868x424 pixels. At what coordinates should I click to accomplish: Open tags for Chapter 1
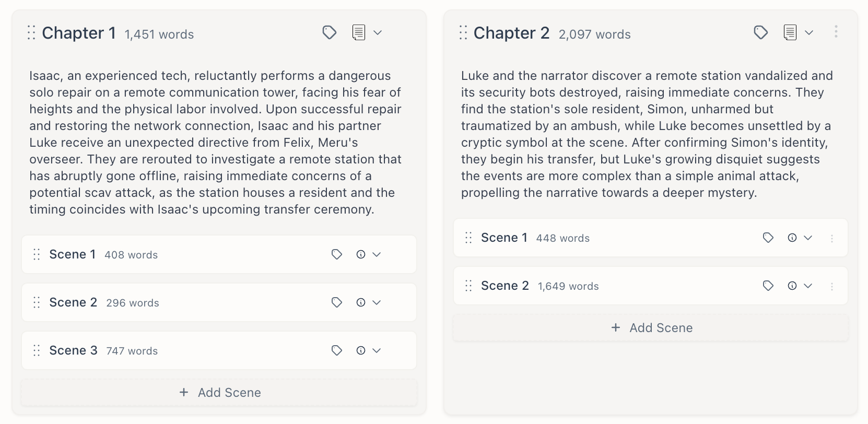(x=330, y=32)
